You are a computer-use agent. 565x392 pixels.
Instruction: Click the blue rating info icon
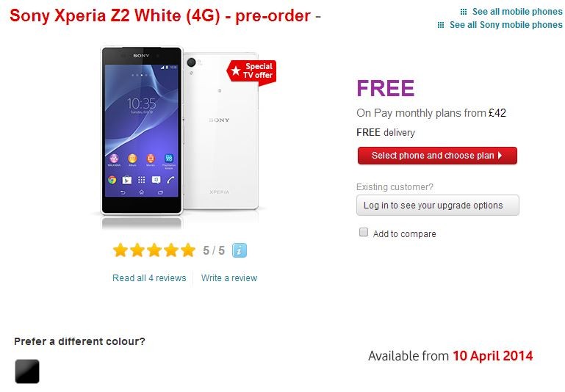[240, 250]
